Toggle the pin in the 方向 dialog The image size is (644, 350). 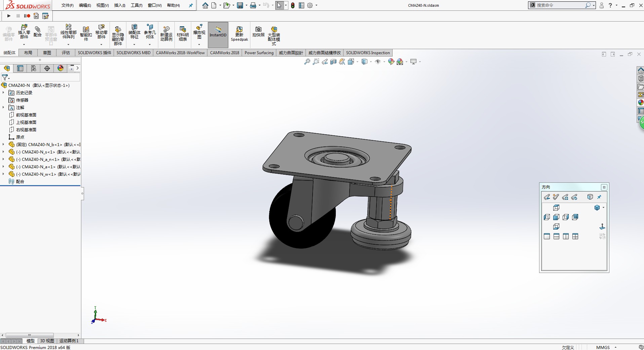point(599,197)
